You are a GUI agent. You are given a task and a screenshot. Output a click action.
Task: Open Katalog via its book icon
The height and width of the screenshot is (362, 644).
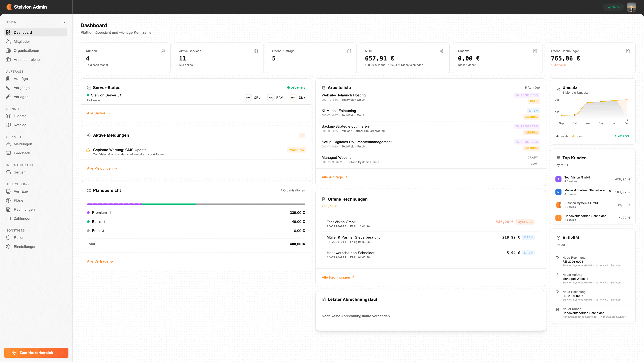[8, 125]
